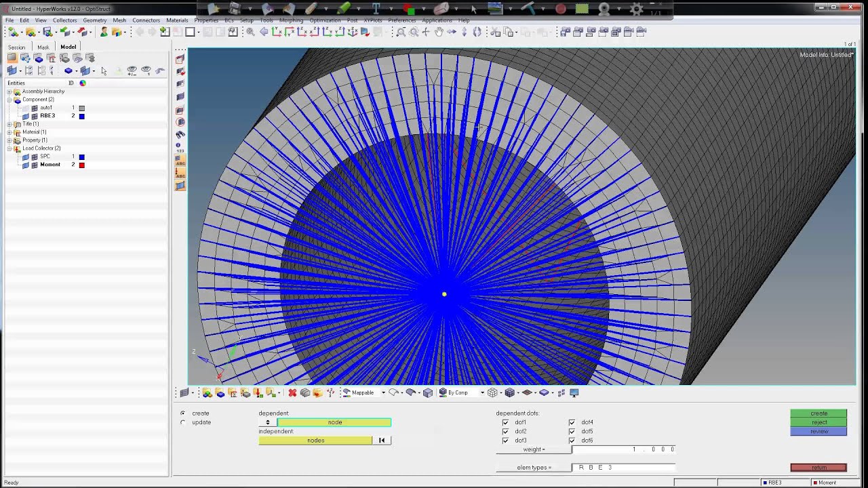Click the cut scissors toolbar icon

(x=495, y=32)
